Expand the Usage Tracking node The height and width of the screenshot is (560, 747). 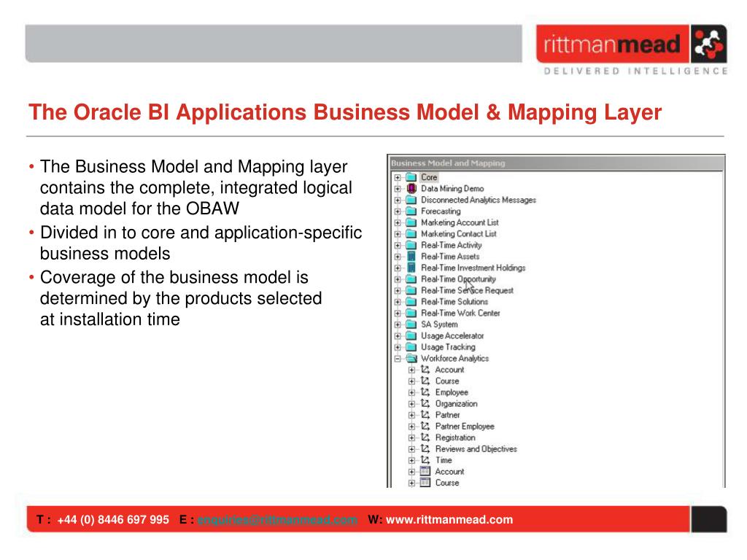398,347
